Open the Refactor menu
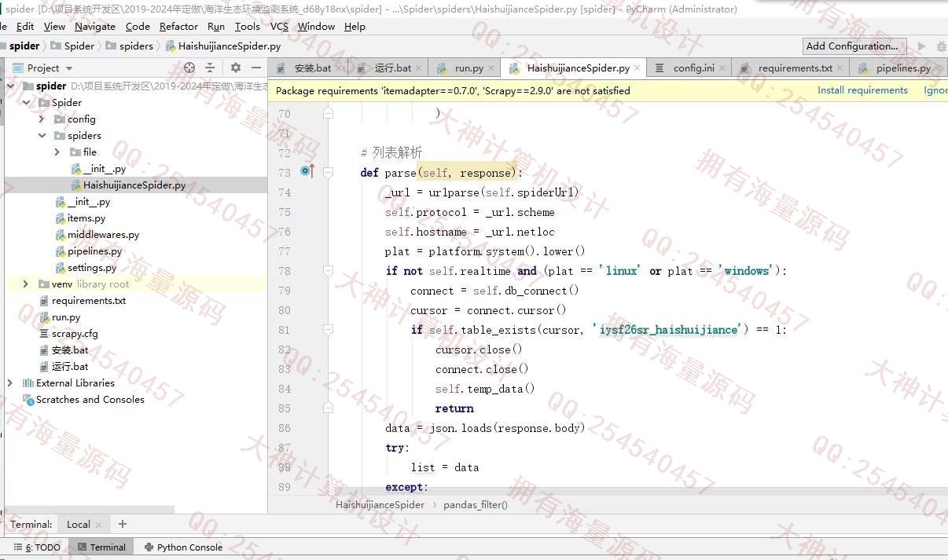 pos(178,26)
